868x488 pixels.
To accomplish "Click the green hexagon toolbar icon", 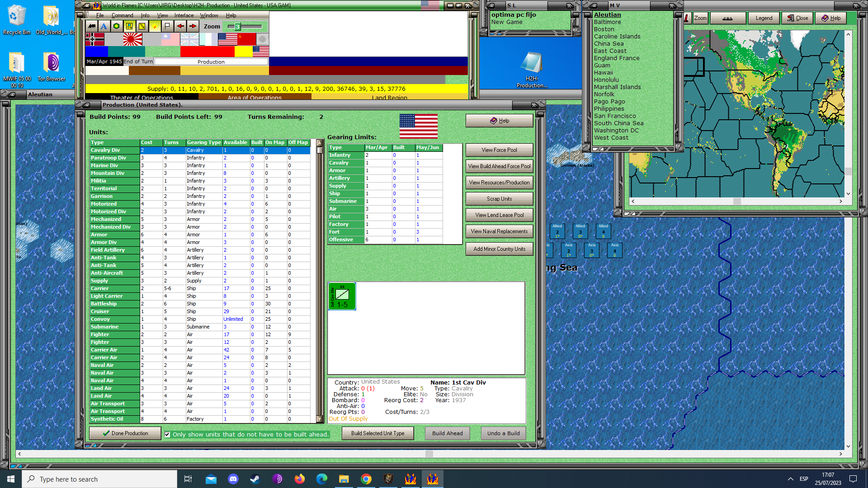I will pyautogui.click(x=117, y=26).
